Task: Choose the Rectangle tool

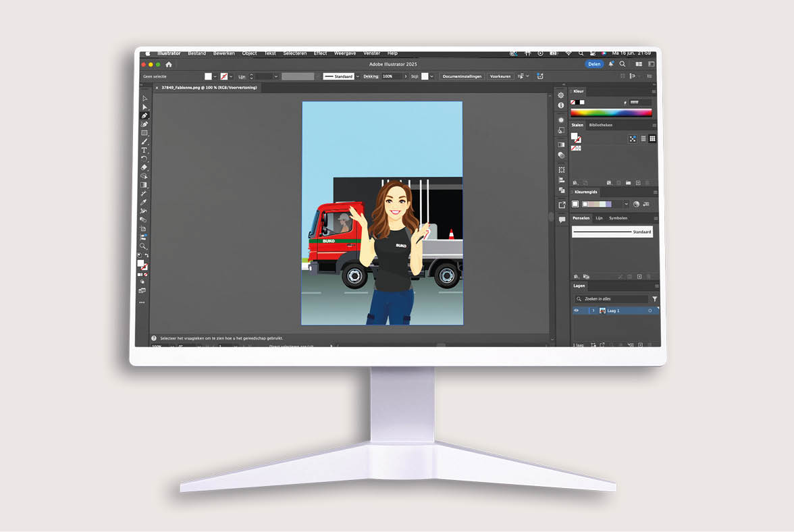Action: coord(144,133)
